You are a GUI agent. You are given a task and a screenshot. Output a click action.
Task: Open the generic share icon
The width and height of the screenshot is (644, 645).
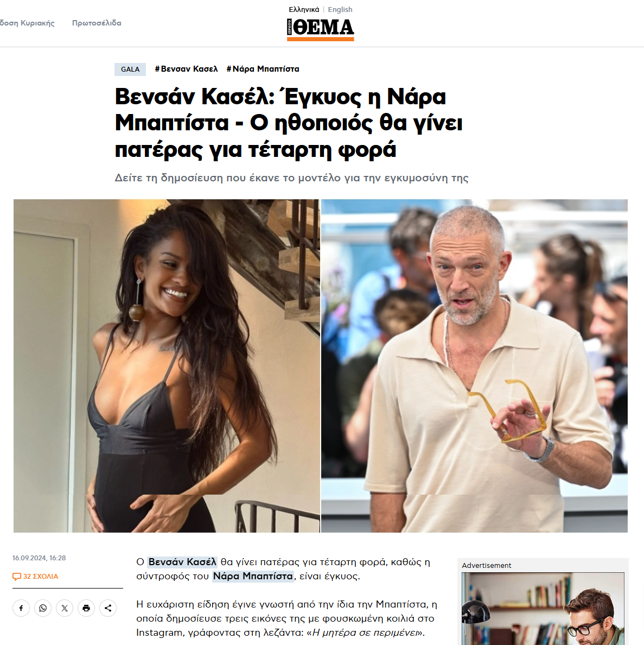click(x=108, y=608)
